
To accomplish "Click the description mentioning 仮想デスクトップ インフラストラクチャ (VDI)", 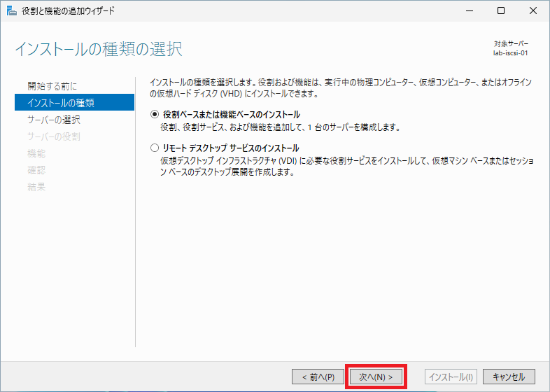I will click(x=347, y=167).
